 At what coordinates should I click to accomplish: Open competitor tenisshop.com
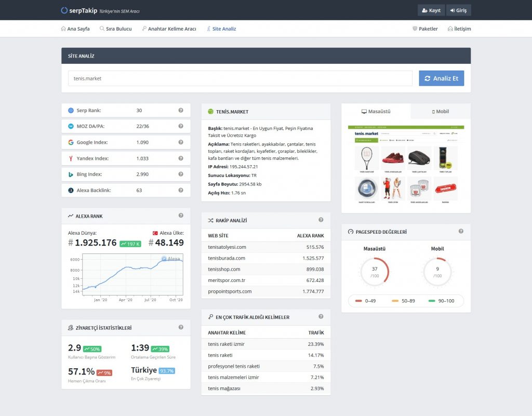224,269
